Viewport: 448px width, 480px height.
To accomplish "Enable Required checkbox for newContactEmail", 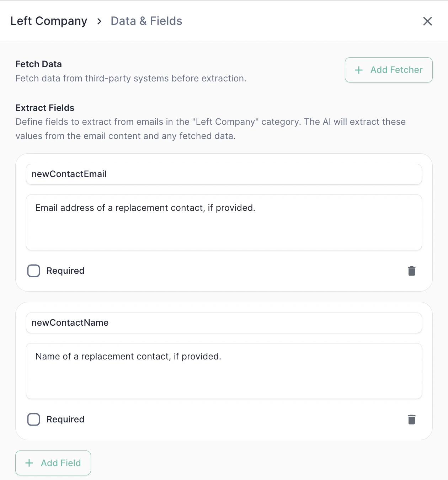I will coord(34,271).
